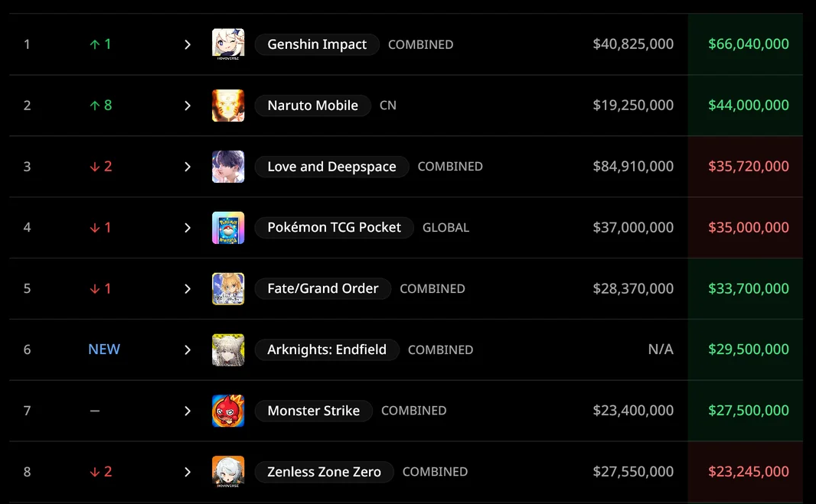Image resolution: width=816 pixels, height=504 pixels.
Task: Click the Fate/Grand Order game icon
Action: pyautogui.click(x=228, y=289)
